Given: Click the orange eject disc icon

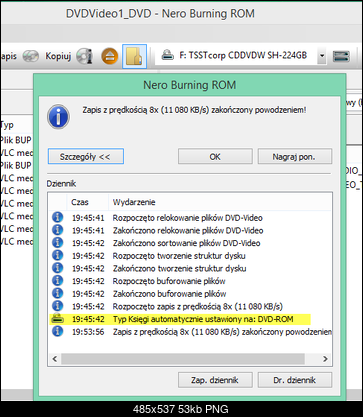Looking at the screenshot, I should pyautogui.click(x=109, y=56).
